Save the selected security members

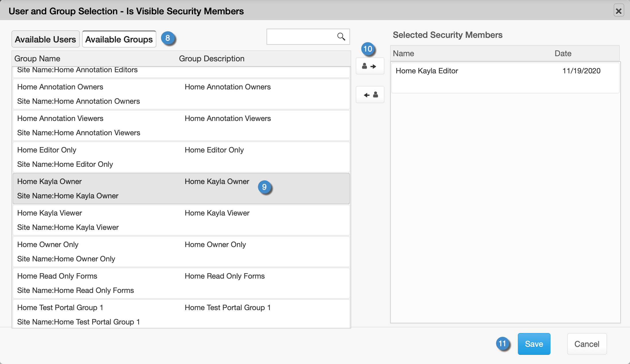click(x=534, y=344)
